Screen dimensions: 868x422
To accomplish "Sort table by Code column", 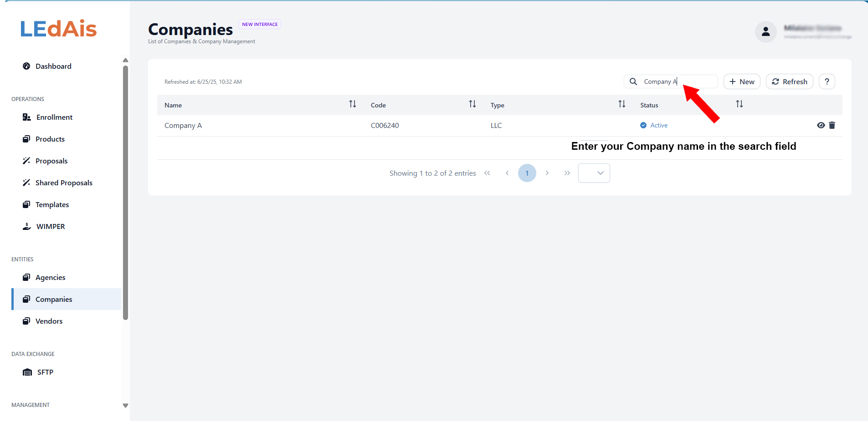I will tap(473, 104).
